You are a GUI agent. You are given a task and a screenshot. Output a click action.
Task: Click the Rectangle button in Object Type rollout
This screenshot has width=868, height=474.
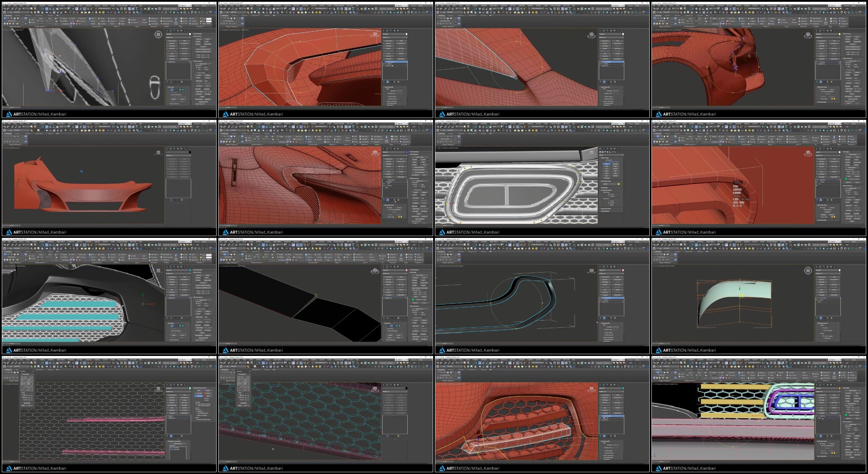point(615,164)
